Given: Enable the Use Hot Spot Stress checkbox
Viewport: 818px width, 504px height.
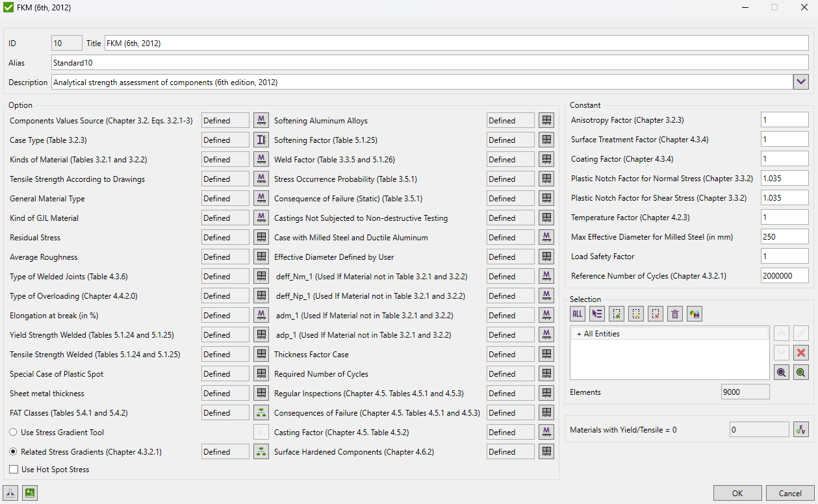Looking at the screenshot, I should tap(14, 470).
